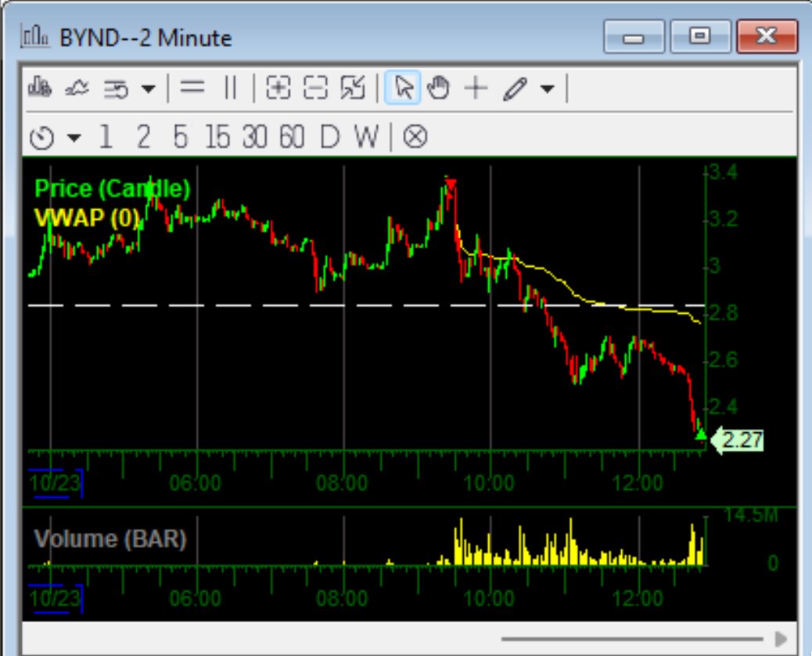Close the BYND chart window
The height and width of the screenshot is (656, 812).
767,36
